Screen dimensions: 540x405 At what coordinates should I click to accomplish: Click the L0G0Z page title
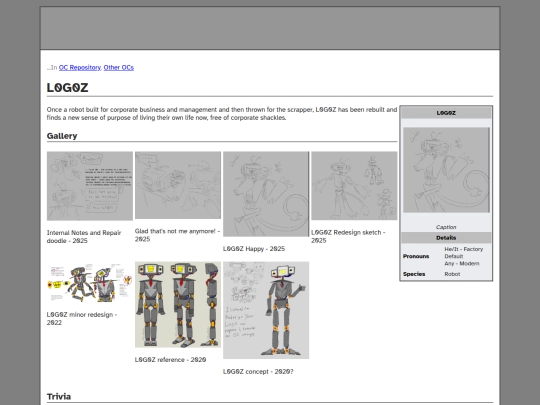[x=68, y=87]
